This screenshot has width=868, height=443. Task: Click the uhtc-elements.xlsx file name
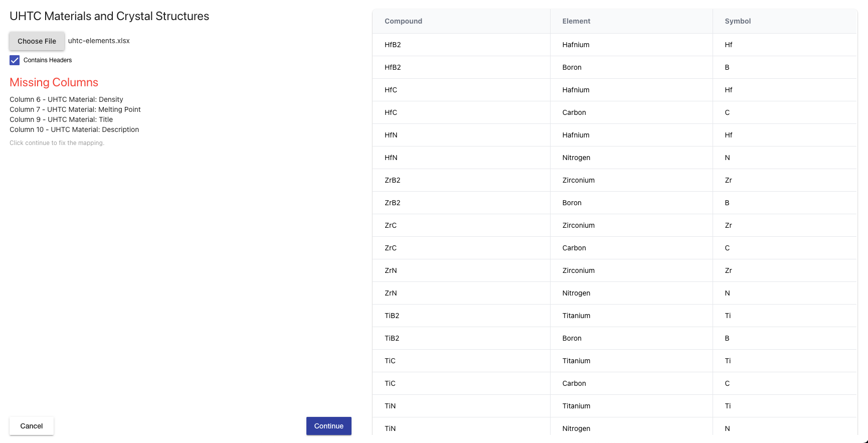point(99,41)
